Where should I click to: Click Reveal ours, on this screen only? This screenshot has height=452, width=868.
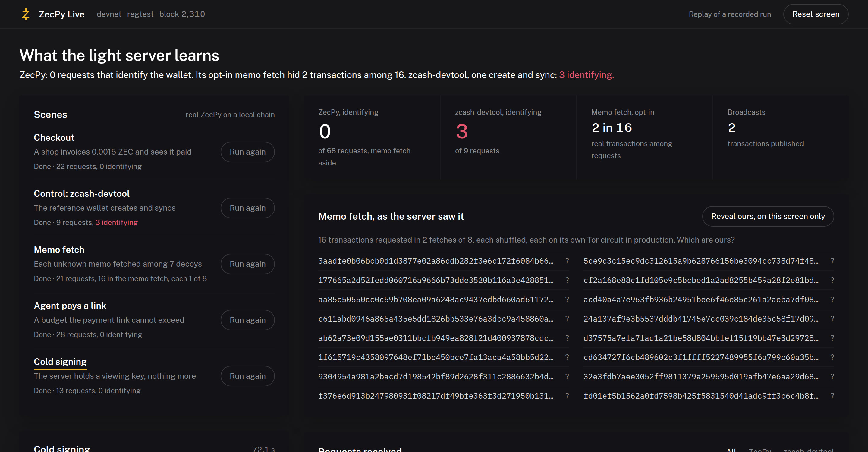click(x=768, y=216)
